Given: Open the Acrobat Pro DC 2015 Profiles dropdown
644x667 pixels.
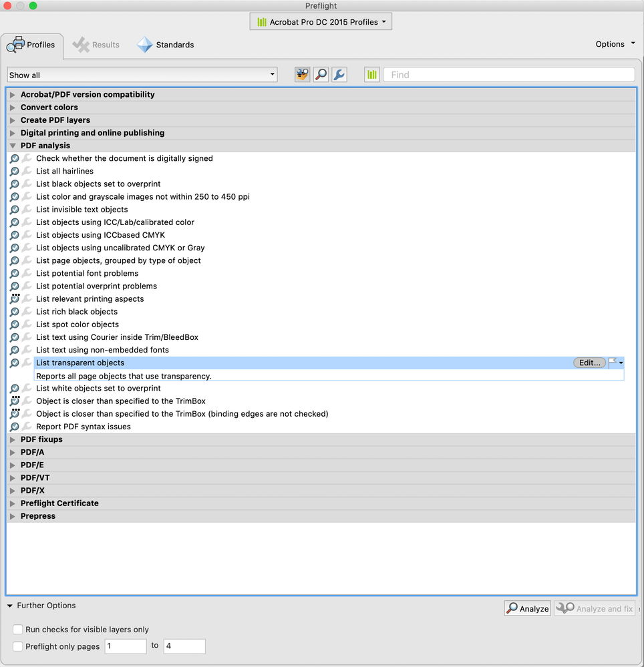Looking at the screenshot, I should (x=321, y=21).
